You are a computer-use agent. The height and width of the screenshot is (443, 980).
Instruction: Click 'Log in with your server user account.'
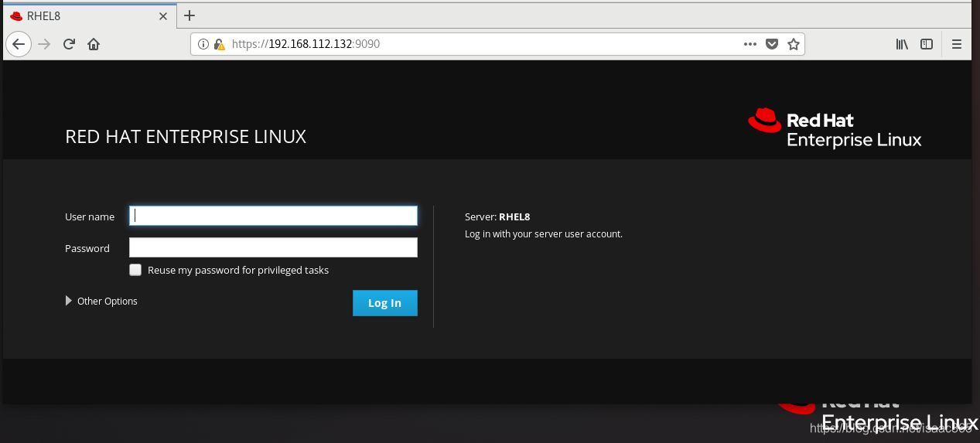[x=544, y=233]
